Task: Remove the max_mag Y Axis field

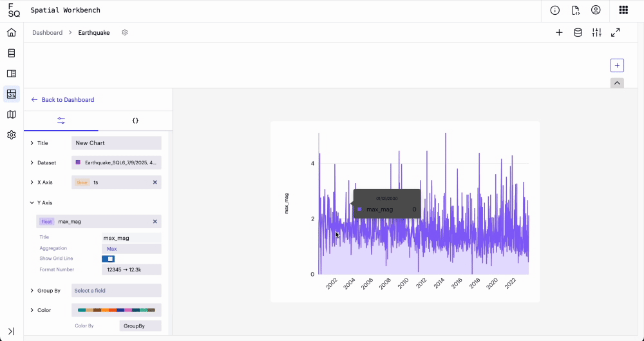Action: (x=155, y=221)
